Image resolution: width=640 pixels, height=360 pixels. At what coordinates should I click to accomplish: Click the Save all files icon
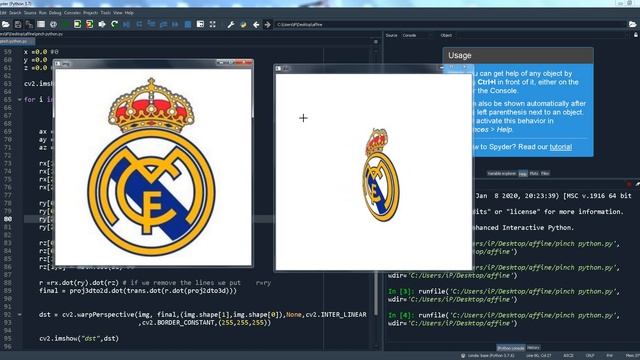(x=29, y=24)
